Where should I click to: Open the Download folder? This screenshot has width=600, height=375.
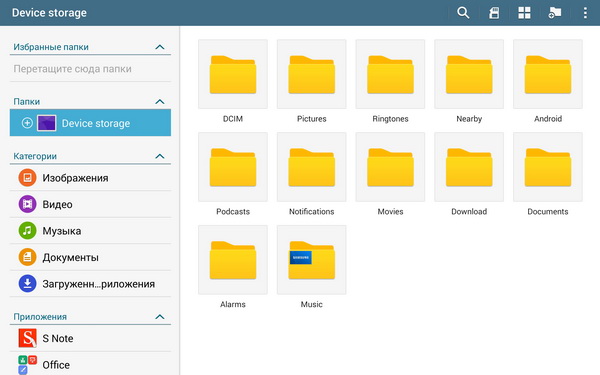469,174
